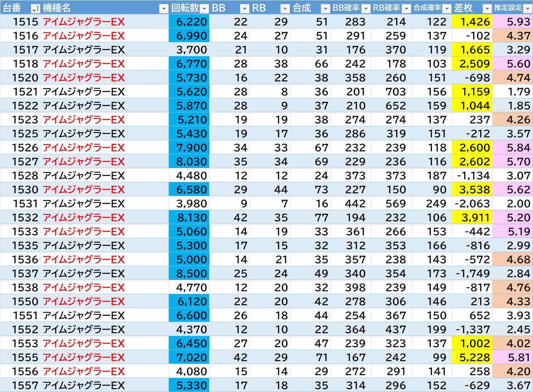
Task: Open the RB column filter dropdown
Action: pyautogui.click(x=285, y=8)
